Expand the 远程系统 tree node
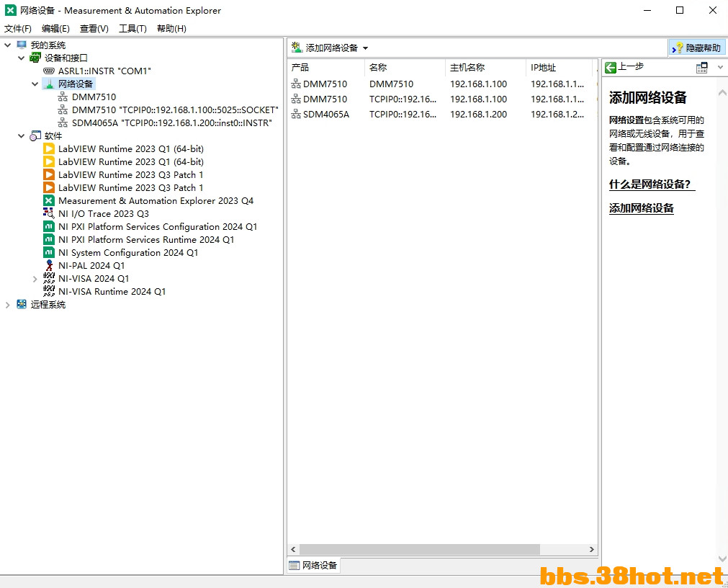The height and width of the screenshot is (588, 728). [x=8, y=305]
